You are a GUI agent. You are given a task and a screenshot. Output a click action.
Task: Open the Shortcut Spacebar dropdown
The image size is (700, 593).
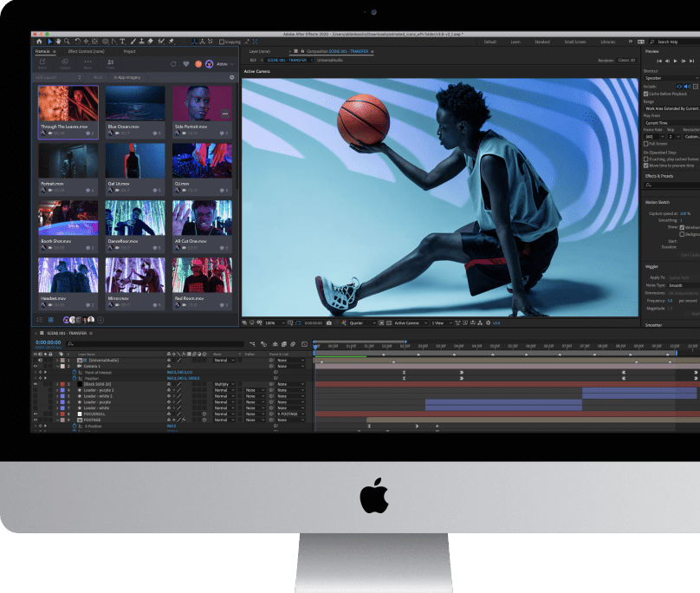[x=671, y=78]
